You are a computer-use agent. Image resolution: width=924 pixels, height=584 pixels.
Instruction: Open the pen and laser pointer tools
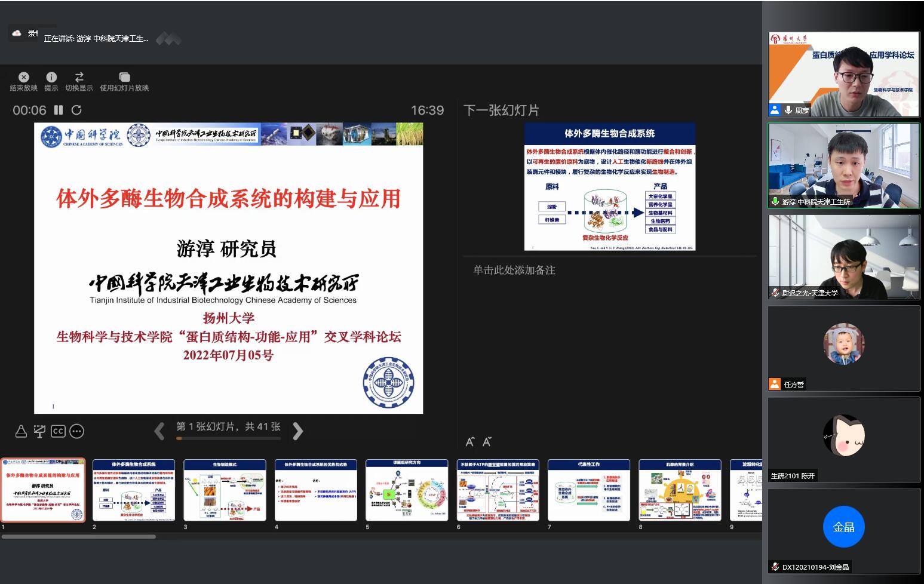pos(21,431)
